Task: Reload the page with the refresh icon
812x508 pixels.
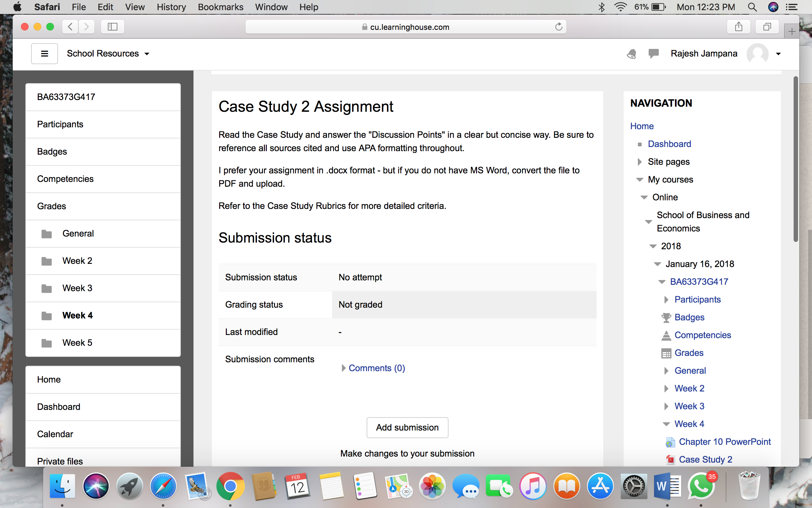Action: click(x=558, y=27)
